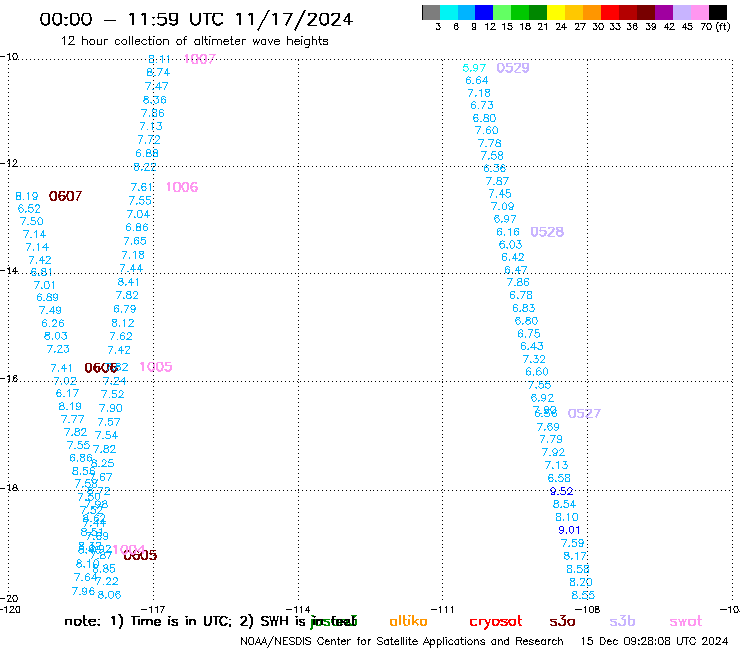740x650 pixels.
Task: Select the black legend swatch
Action: 718,12
